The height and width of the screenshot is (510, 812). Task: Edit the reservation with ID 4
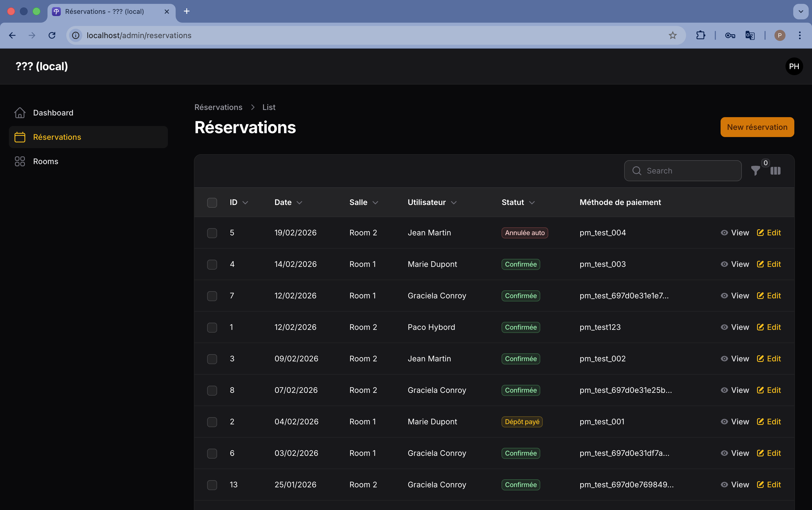[x=769, y=264]
